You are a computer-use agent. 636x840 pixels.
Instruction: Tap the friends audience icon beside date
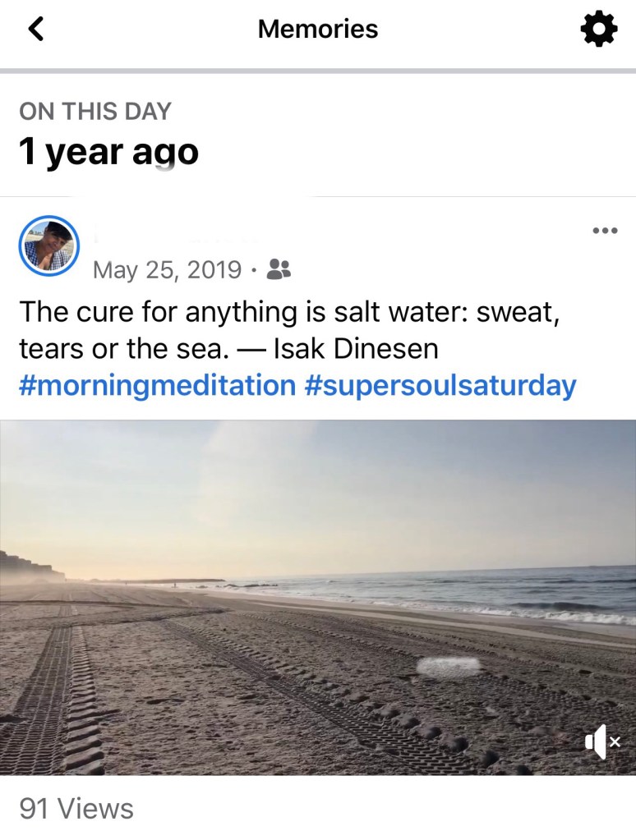point(279,269)
